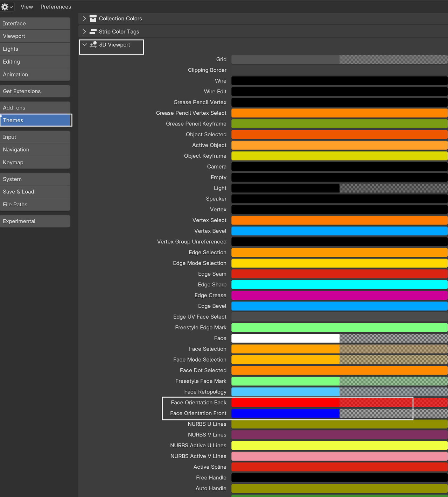Click the Face Dot Selected swatch
This screenshot has width=448, height=497.
click(339, 370)
